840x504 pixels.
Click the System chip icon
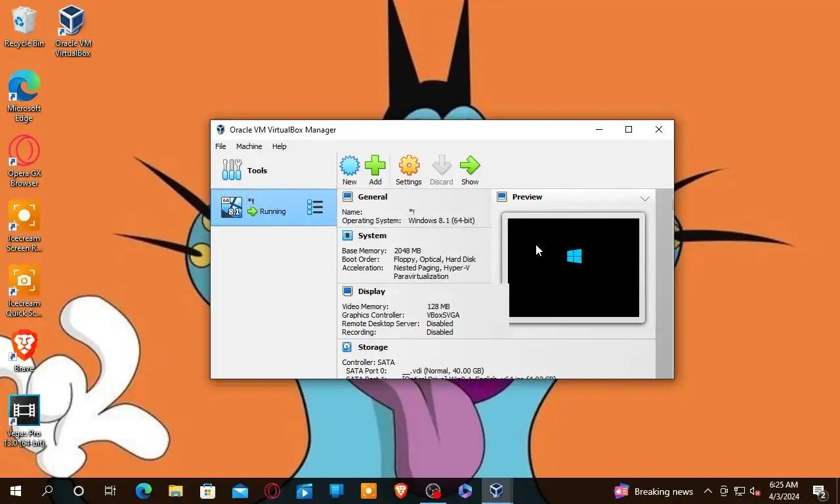347,236
